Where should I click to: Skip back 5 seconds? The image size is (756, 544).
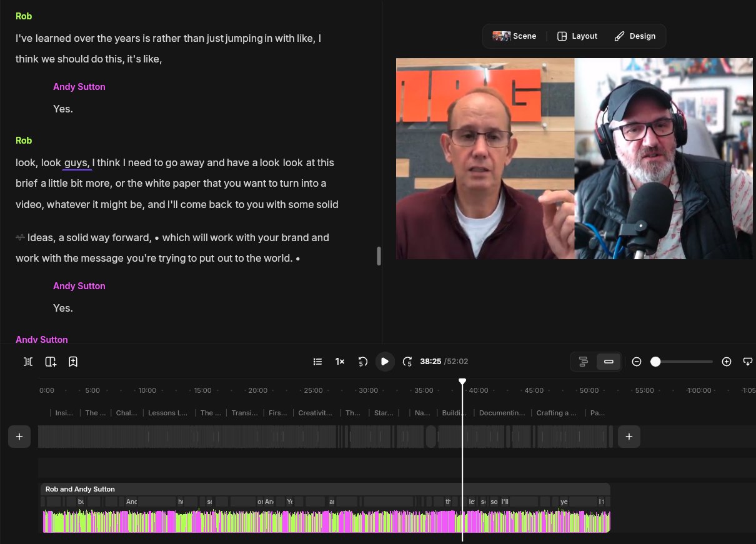pyautogui.click(x=362, y=362)
